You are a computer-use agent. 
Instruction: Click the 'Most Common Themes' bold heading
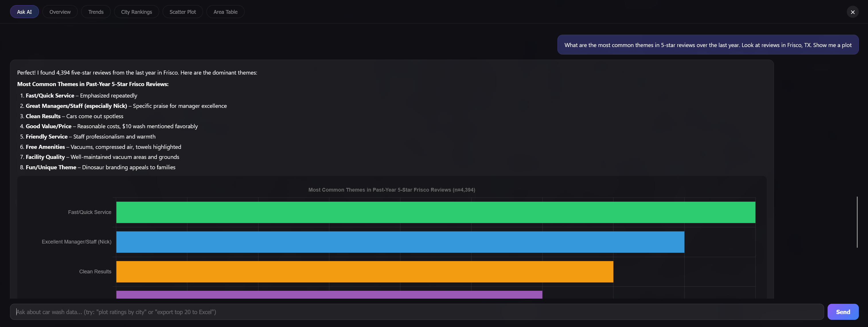(93, 84)
